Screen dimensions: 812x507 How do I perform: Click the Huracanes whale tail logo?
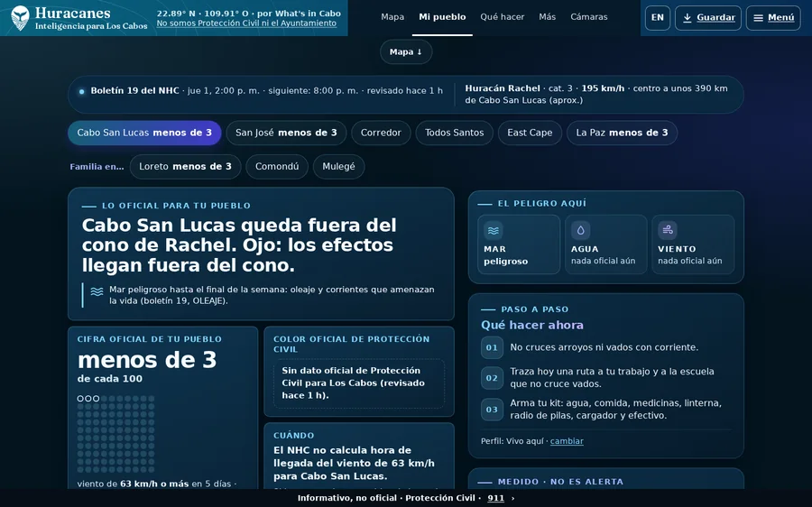[20, 18]
